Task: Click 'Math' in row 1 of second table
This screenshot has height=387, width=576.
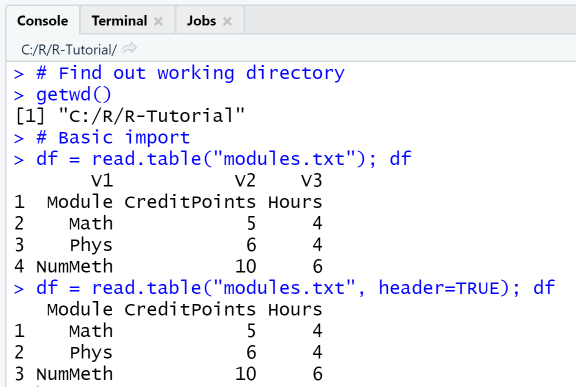Action: pos(91,331)
